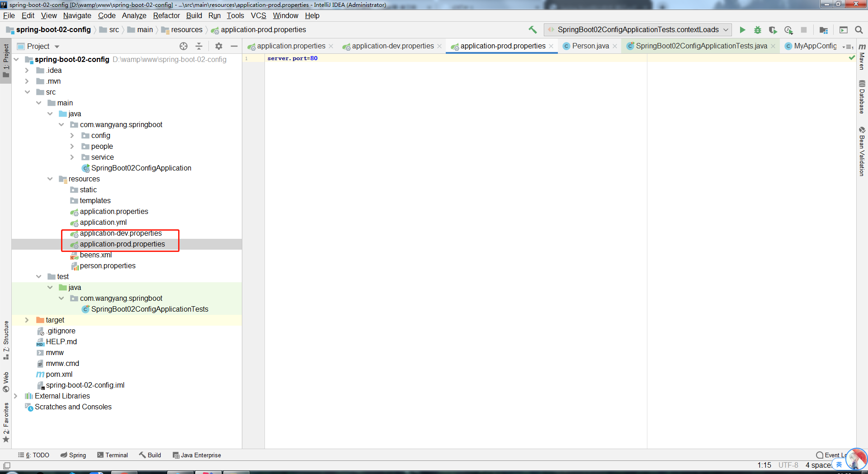This screenshot has width=868, height=474.
Task: Select SpringBoot02ConfigApplication class in tree
Action: click(x=141, y=168)
